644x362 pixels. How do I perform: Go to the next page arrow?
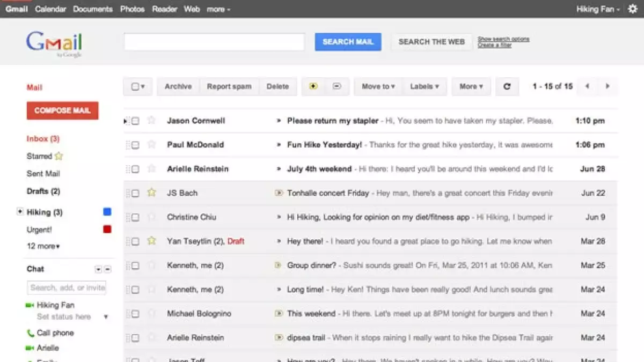tap(607, 86)
